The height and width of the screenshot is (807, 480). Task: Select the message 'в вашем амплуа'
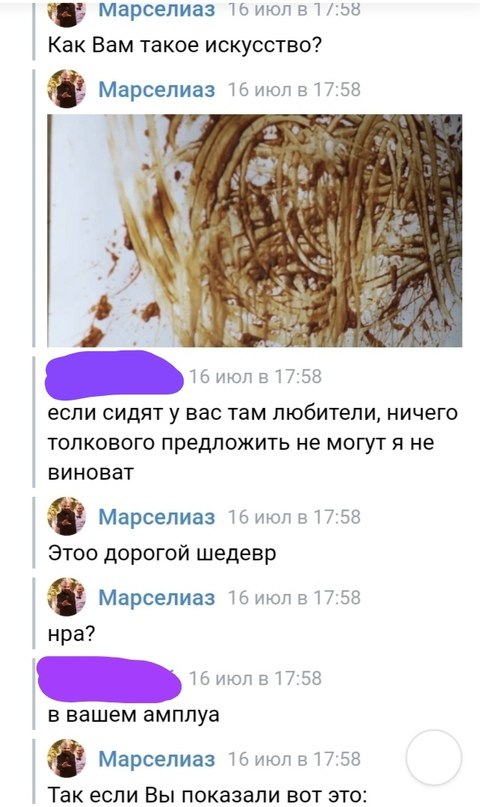click(x=133, y=715)
